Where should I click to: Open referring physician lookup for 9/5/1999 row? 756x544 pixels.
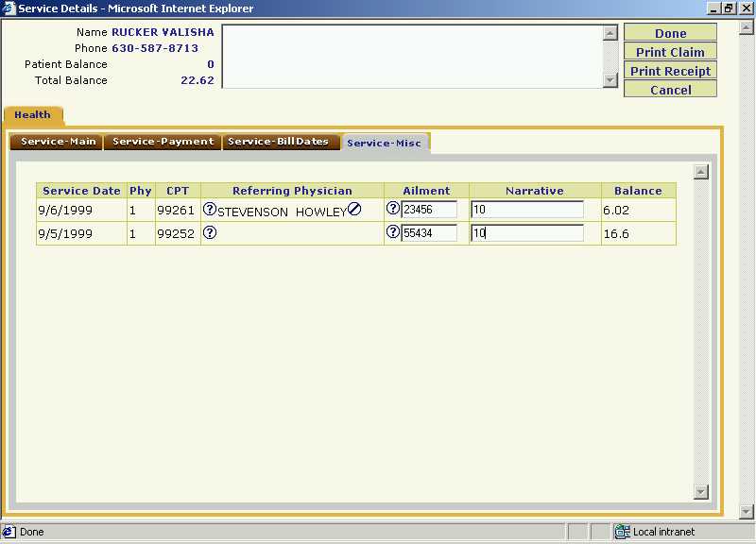click(x=210, y=232)
